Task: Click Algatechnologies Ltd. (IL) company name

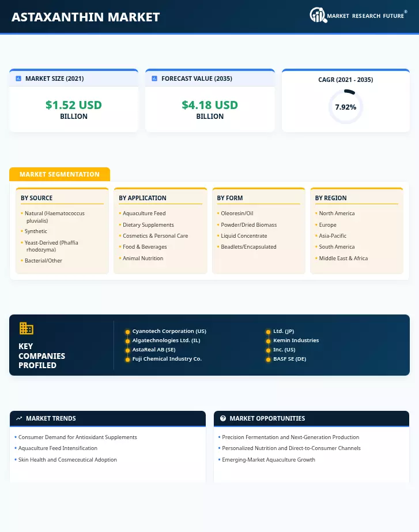Action: (166, 340)
